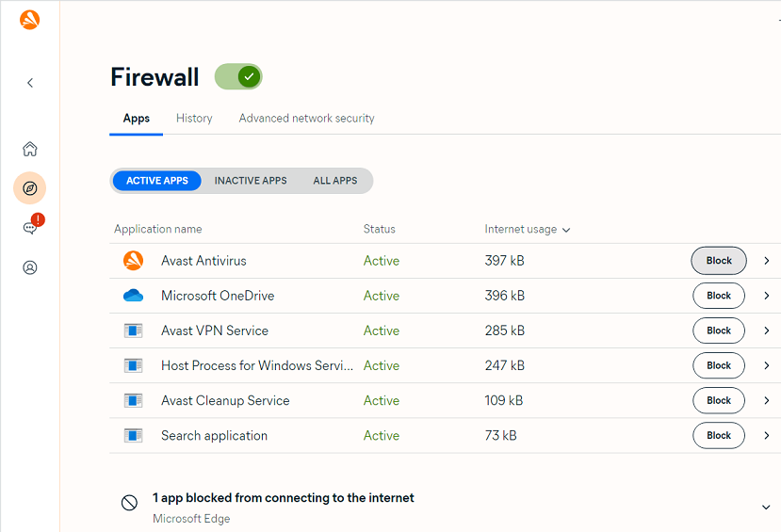Screen dimensions: 781x532
Task: Switch to the History tab
Action: pyautogui.click(x=194, y=119)
